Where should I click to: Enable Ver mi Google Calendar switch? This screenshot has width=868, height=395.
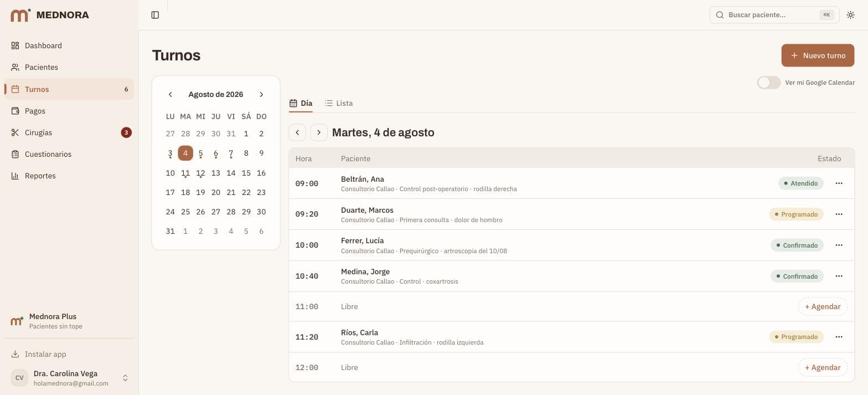click(x=768, y=83)
